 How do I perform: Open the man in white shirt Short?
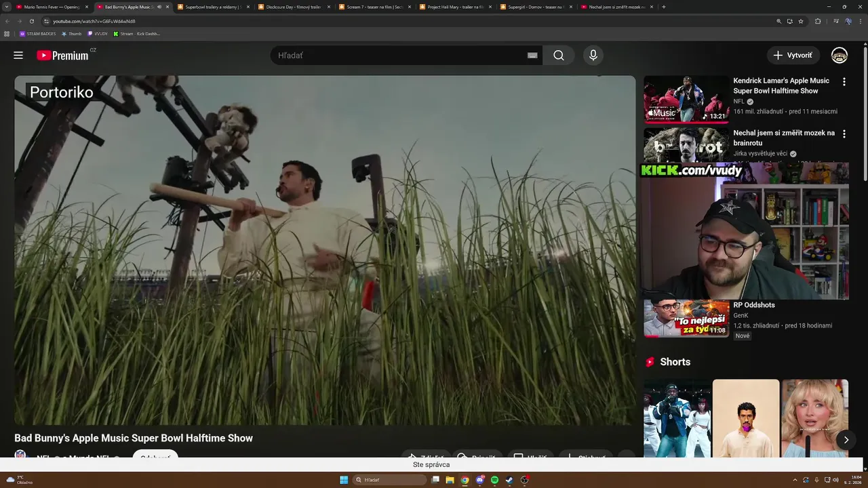746,418
